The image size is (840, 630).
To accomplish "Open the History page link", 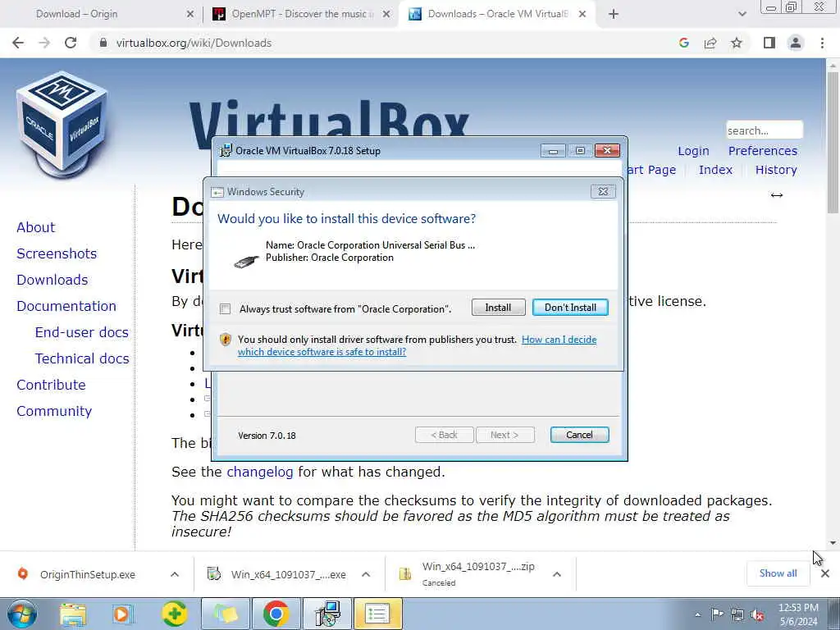I will click(x=776, y=170).
